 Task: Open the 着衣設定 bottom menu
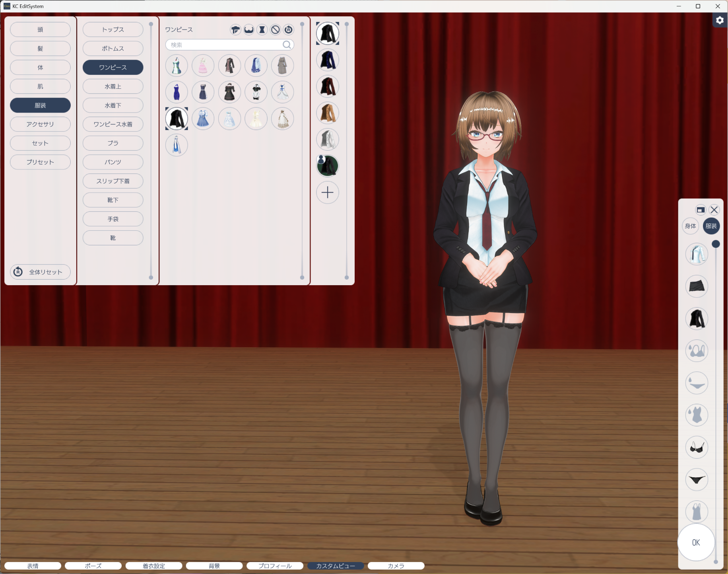click(x=154, y=566)
